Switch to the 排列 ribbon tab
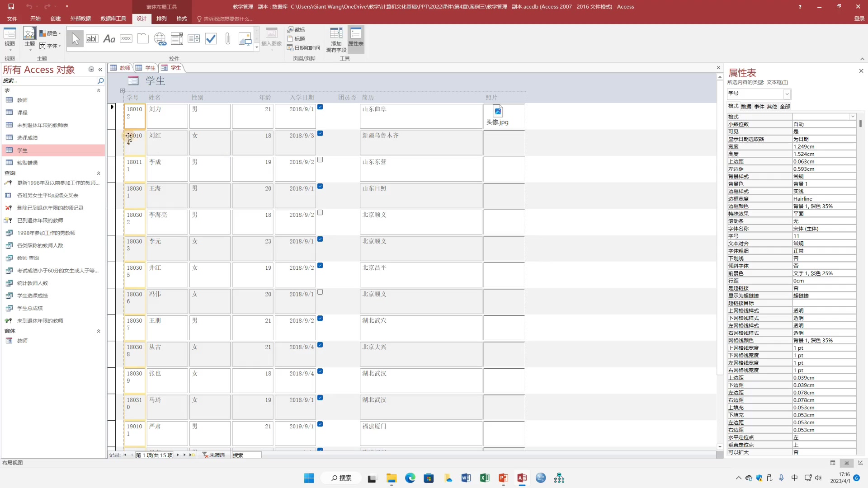868x488 pixels. tap(161, 19)
